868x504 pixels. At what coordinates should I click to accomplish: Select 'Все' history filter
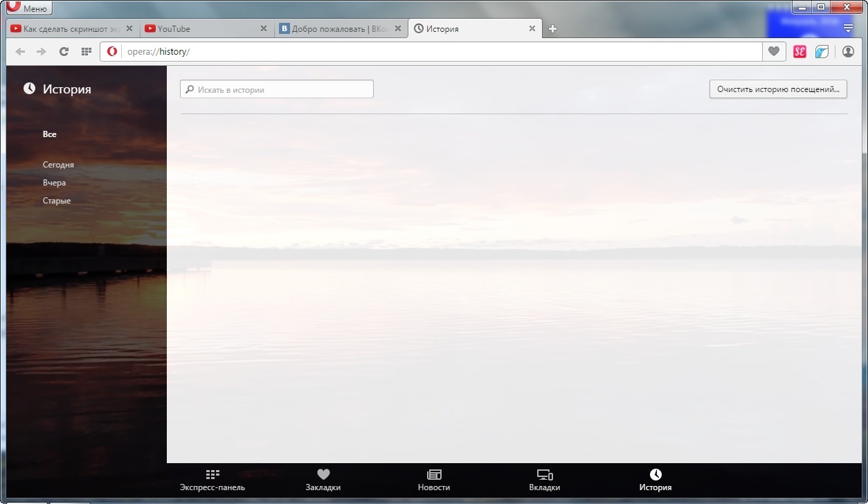pos(49,134)
